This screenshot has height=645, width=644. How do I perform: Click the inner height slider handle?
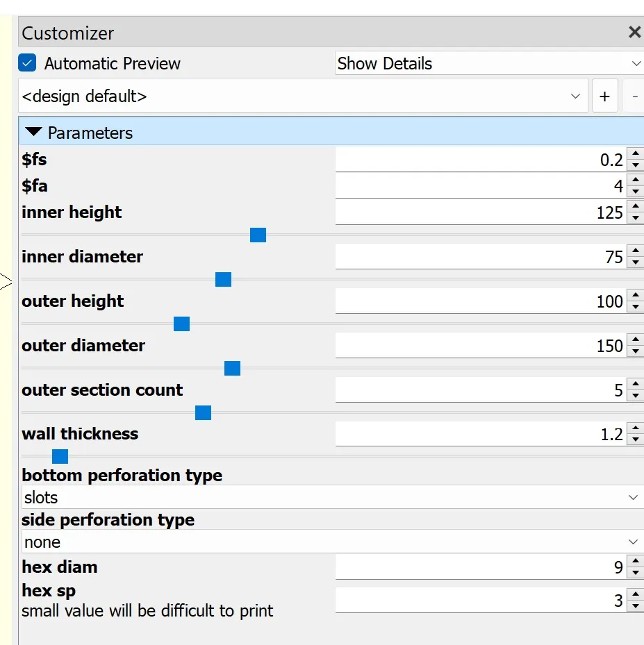[x=258, y=235]
